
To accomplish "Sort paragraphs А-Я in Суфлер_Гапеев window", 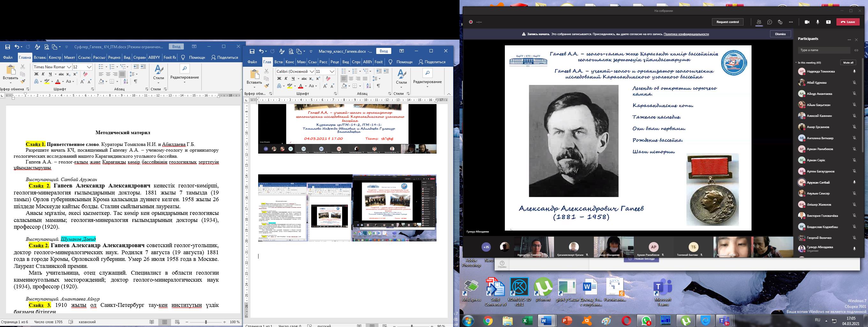I will click(x=126, y=81).
